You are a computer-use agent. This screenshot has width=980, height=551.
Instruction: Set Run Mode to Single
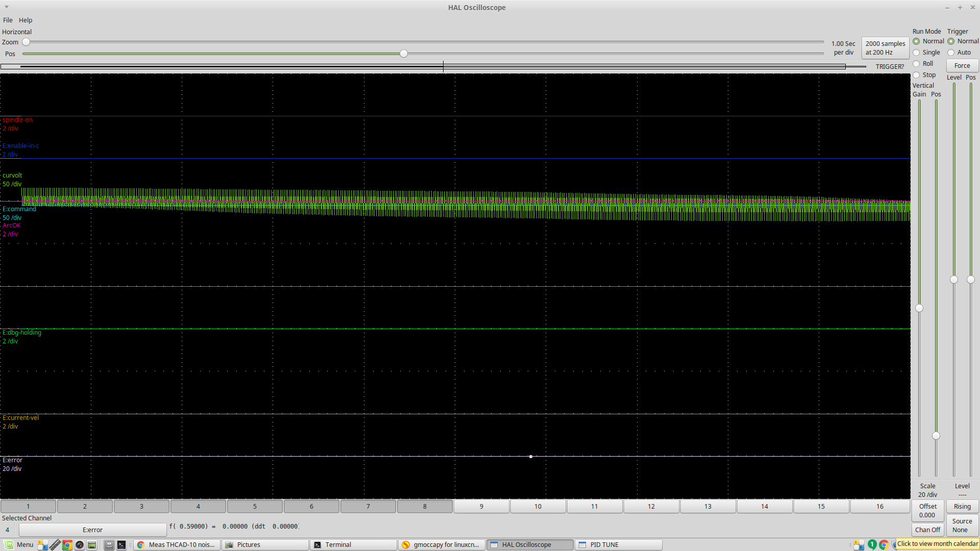[926, 53]
